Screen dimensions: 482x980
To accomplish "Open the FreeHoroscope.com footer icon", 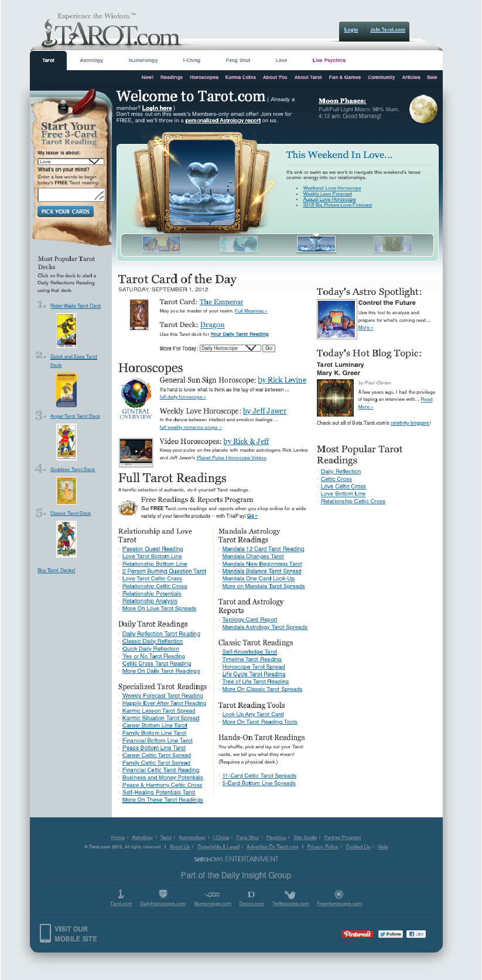I will tap(339, 894).
